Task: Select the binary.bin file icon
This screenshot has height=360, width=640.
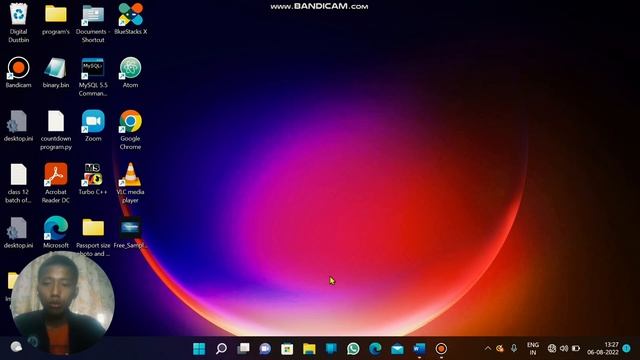Action: point(56,73)
